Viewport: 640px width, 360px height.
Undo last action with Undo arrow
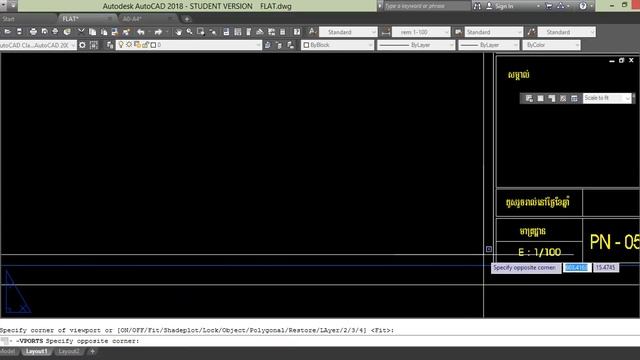pyautogui.click(x=141, y=32)
